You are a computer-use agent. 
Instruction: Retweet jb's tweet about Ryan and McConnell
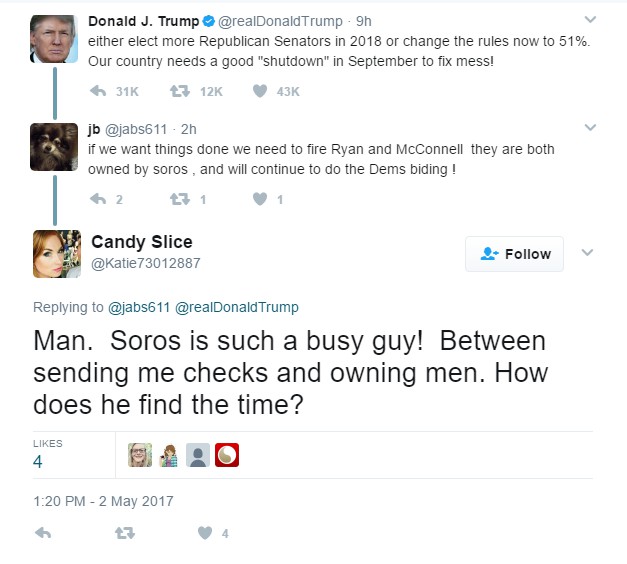(180, 199)
